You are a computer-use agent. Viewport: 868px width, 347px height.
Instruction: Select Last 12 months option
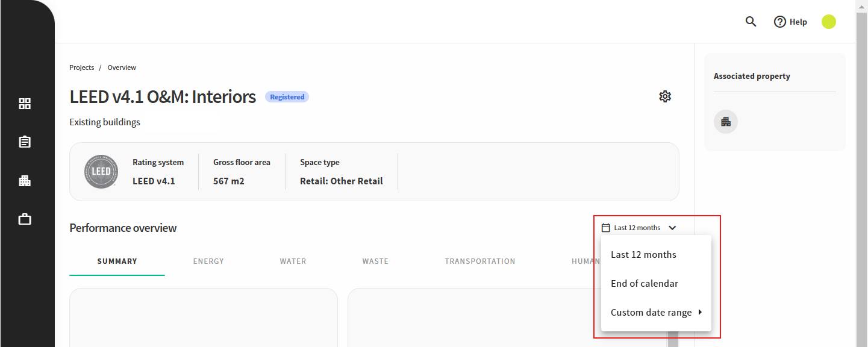[x=656, y=254]
